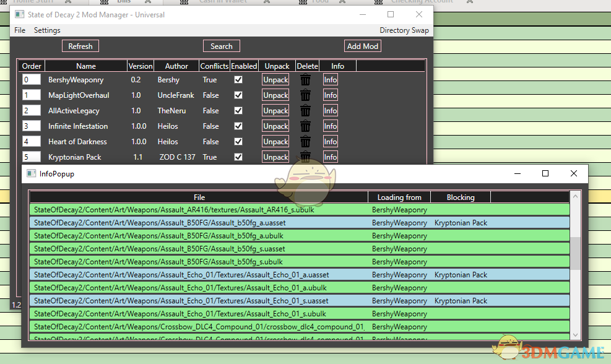
Task: Remove AllActiveLegacy using its trash icon
Action: (x=305, y=111)
